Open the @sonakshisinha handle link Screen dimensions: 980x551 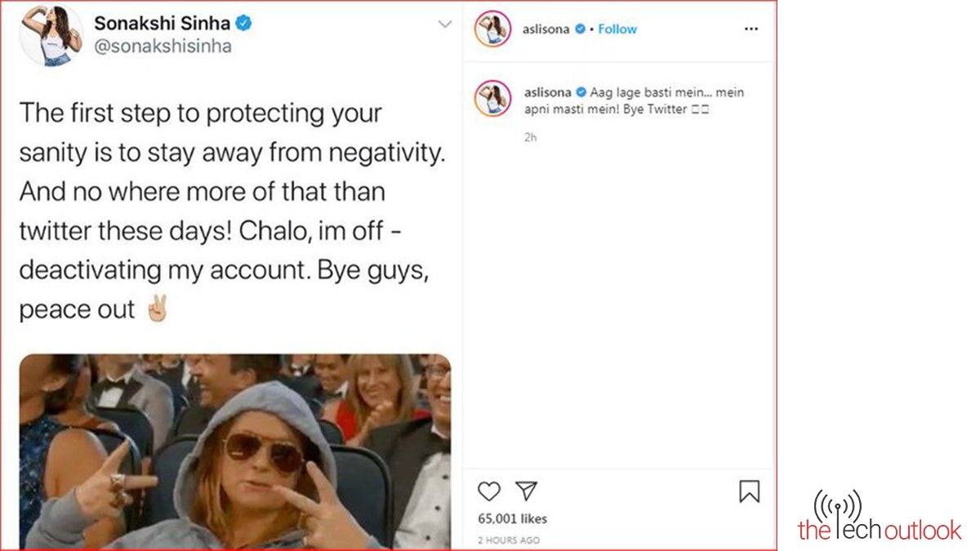[165, 47]
